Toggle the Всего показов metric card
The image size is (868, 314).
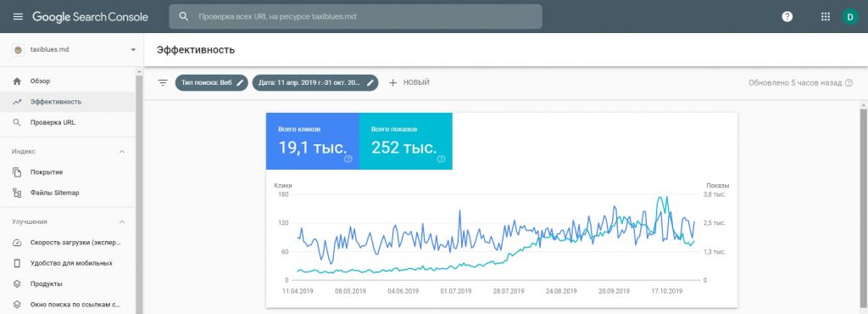pos(406,141)
